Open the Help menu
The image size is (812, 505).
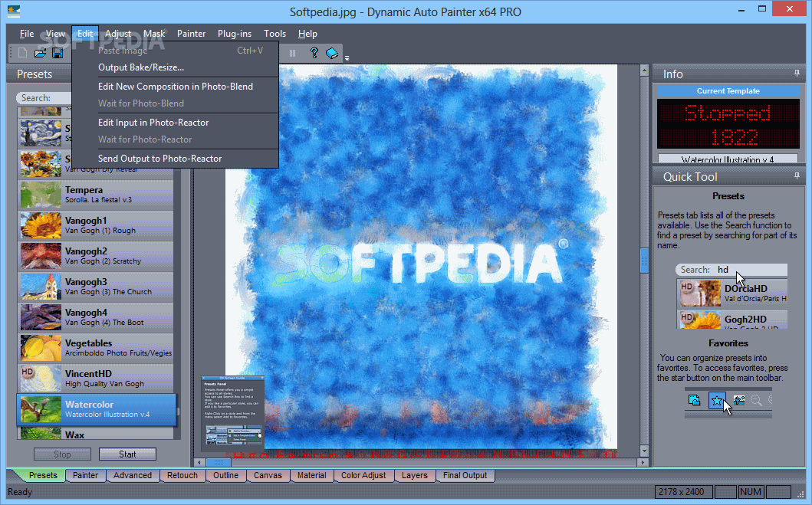pos(307,34)
